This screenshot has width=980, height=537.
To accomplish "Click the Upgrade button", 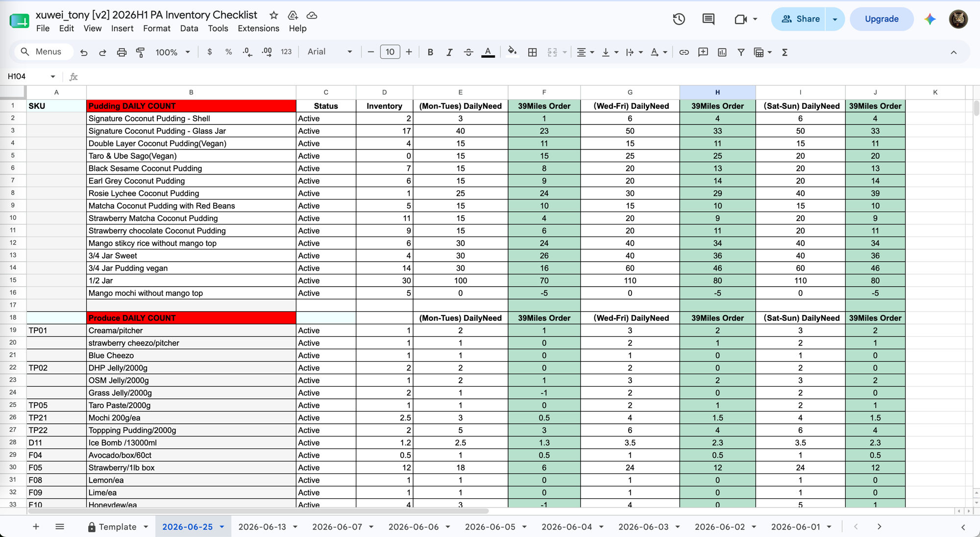I will 882,19.
